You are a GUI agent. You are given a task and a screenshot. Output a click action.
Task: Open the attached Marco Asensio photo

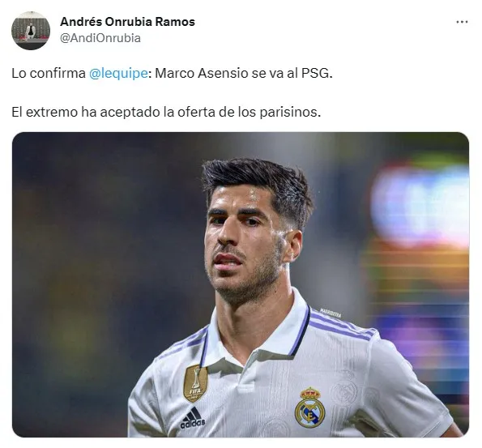(x=241, y=284)
